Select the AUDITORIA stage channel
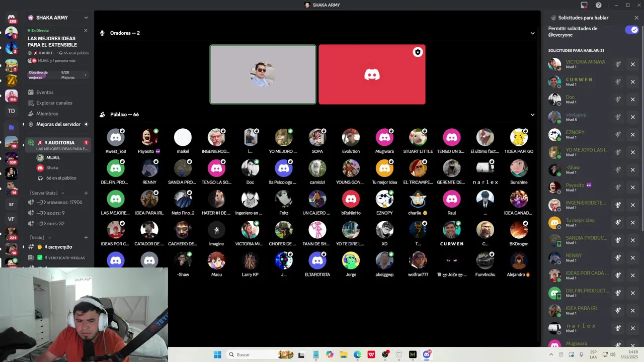Viewport: 644px width, 362px height. pos(58,145)
